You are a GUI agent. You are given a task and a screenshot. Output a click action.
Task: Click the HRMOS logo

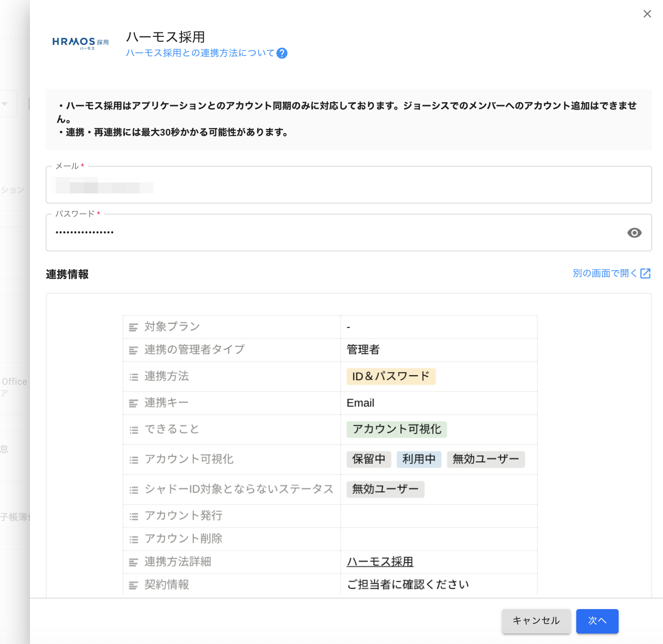pos(80,43)
